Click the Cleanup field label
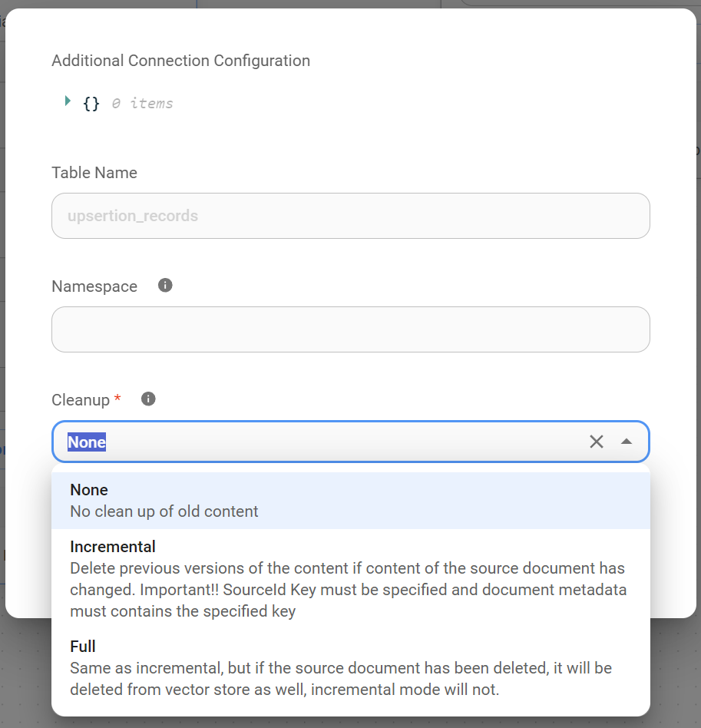 pyautogui.click(x=81, y=400)
